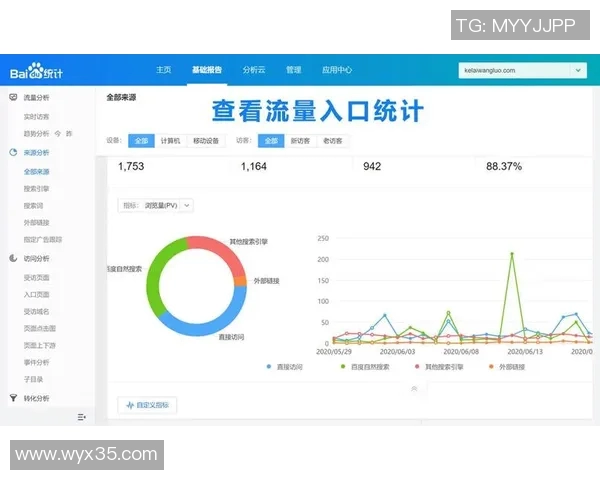Click the waveform icon on 自定义指标
This screenshot has height=480, width=600.
point(130,405)
